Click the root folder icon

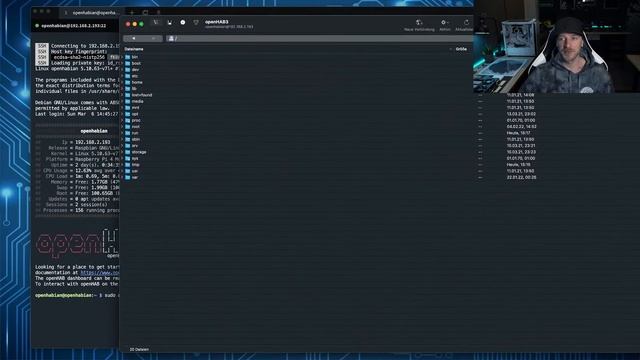tap(128, 127)
